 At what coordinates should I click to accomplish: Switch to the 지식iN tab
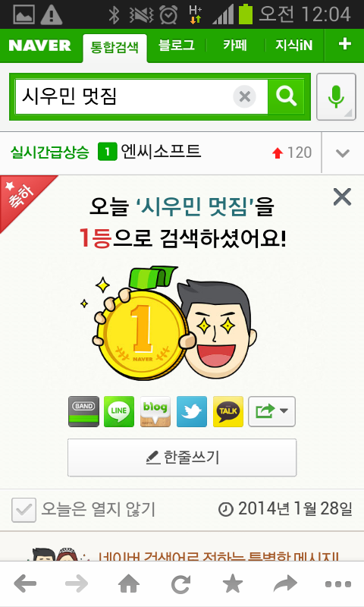293,46
